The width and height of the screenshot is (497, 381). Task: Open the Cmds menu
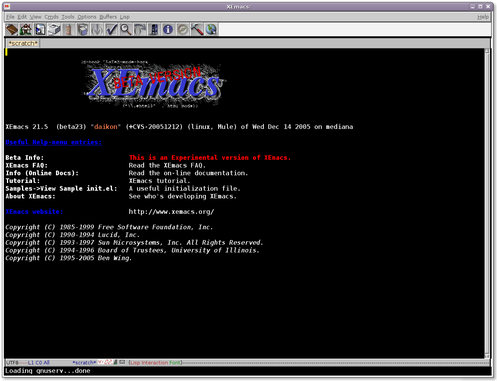tap(51, 17)
